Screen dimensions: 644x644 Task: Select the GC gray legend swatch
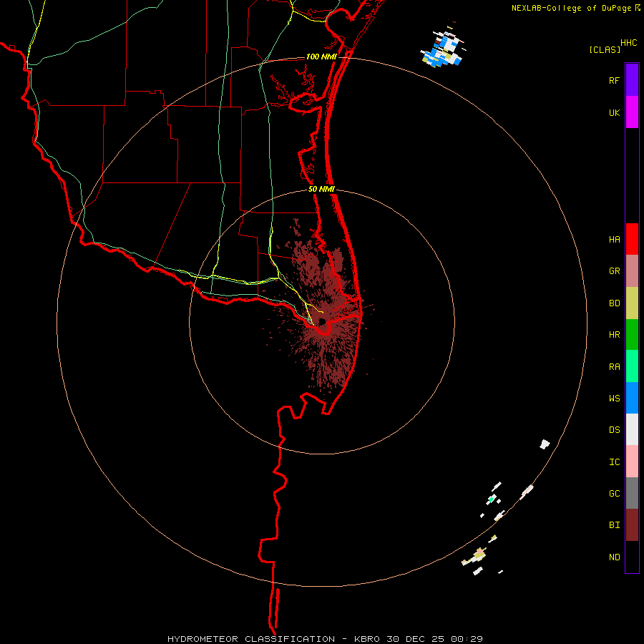coord(632,493)
